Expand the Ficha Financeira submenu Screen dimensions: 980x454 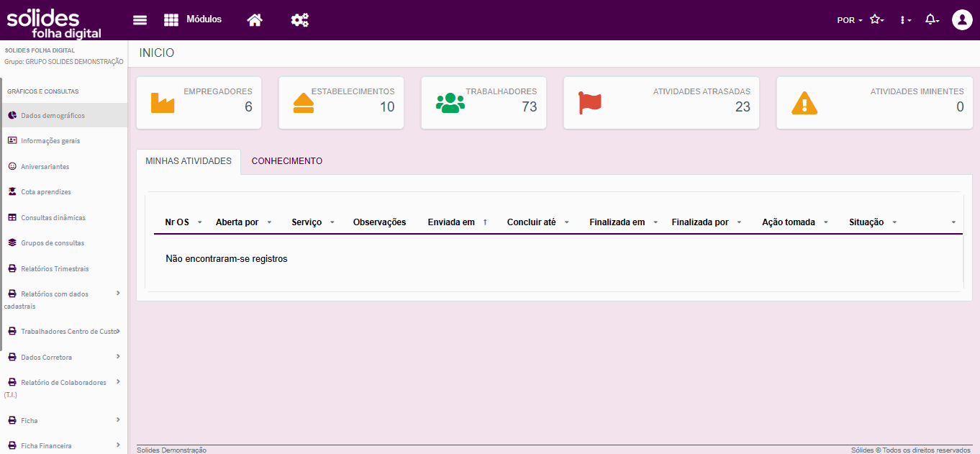pos(118,445)
